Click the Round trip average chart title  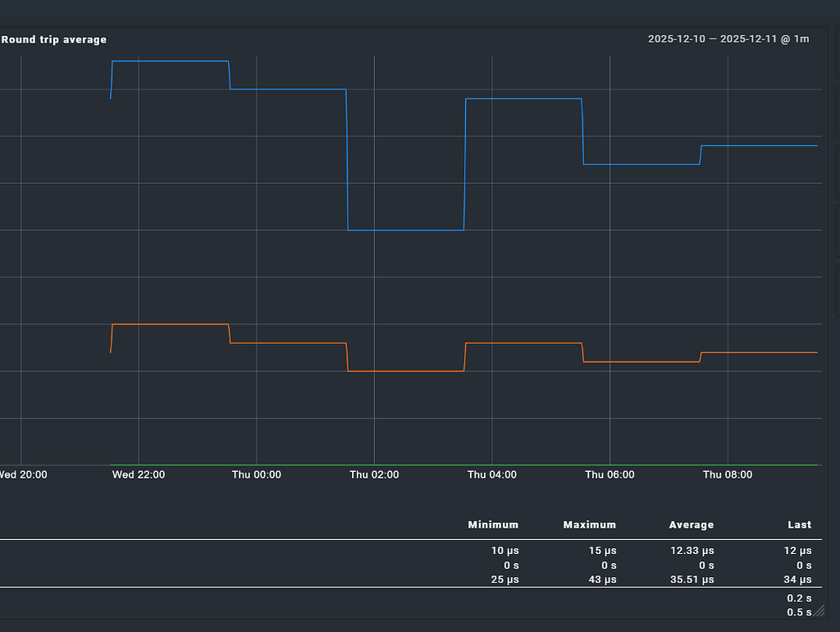click(x=52, y=39)
